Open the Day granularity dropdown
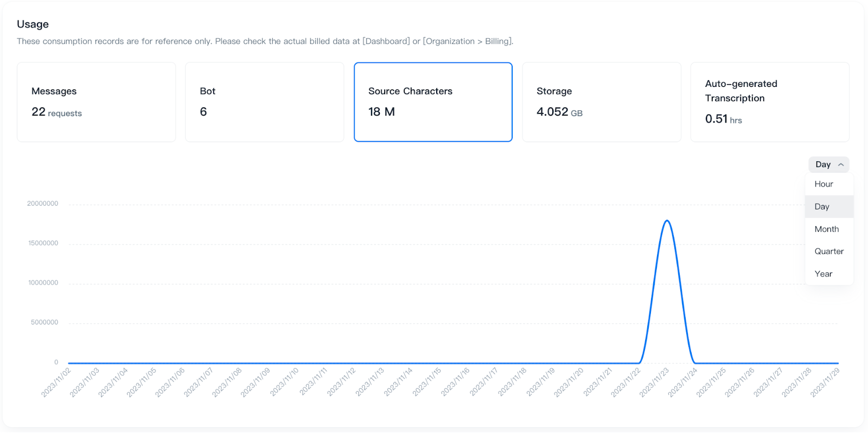 (824, 165)
